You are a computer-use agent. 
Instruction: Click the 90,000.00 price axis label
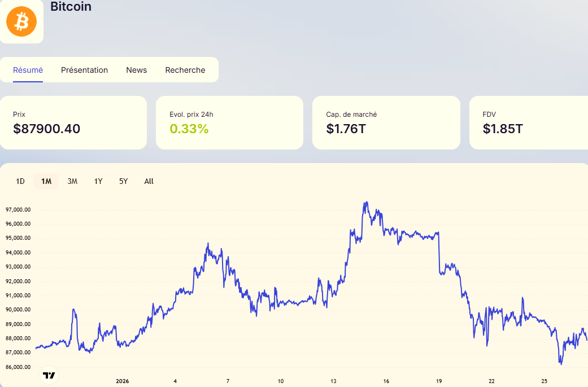[18, 310]
